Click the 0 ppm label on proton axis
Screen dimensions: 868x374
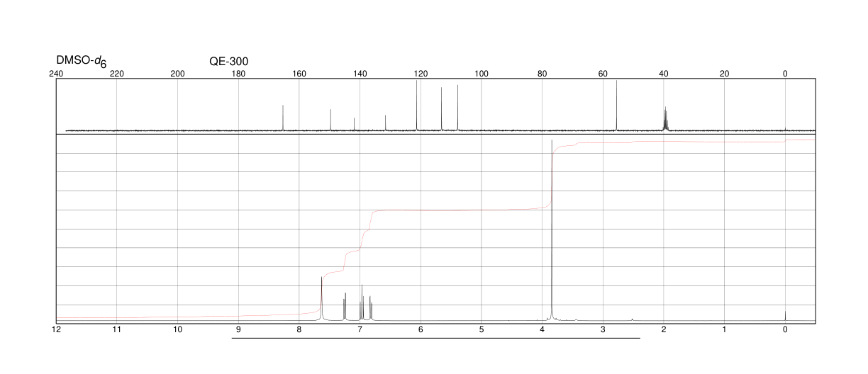tap(785, 330)
